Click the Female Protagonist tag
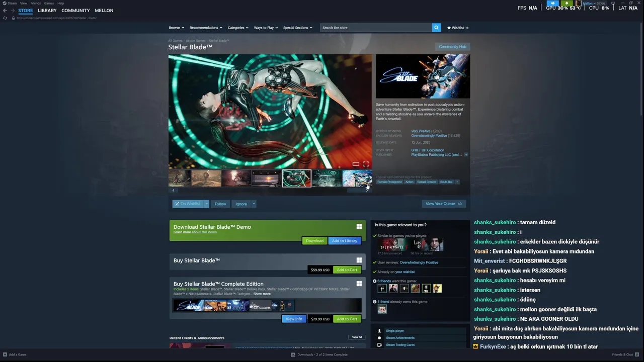This screenshot has height=362, width=644. pos(390,182)
